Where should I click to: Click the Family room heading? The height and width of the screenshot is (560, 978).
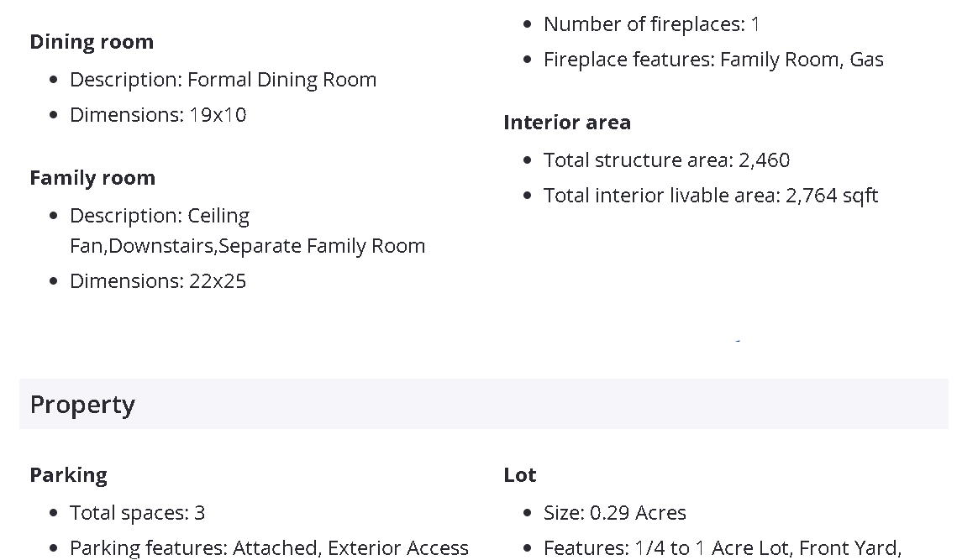[x=92, y=178]
